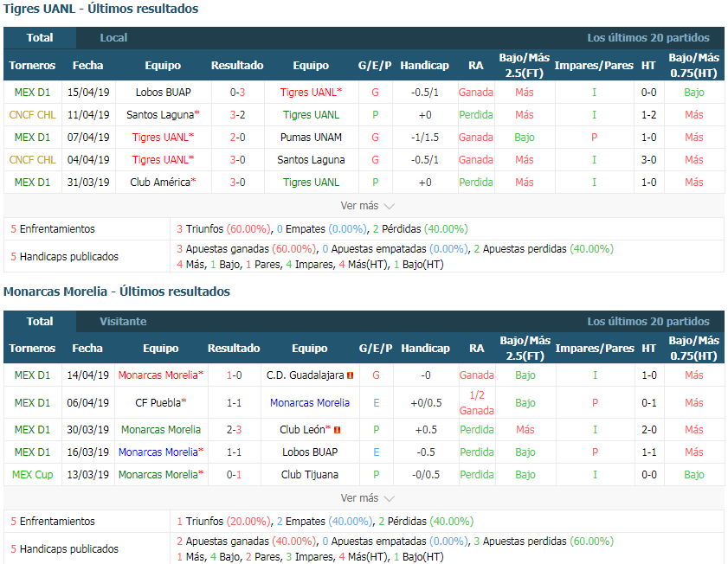Click the date 13/03/19 in Morelia table
Screen dimensions: 728x564
(x=87, y=475)
